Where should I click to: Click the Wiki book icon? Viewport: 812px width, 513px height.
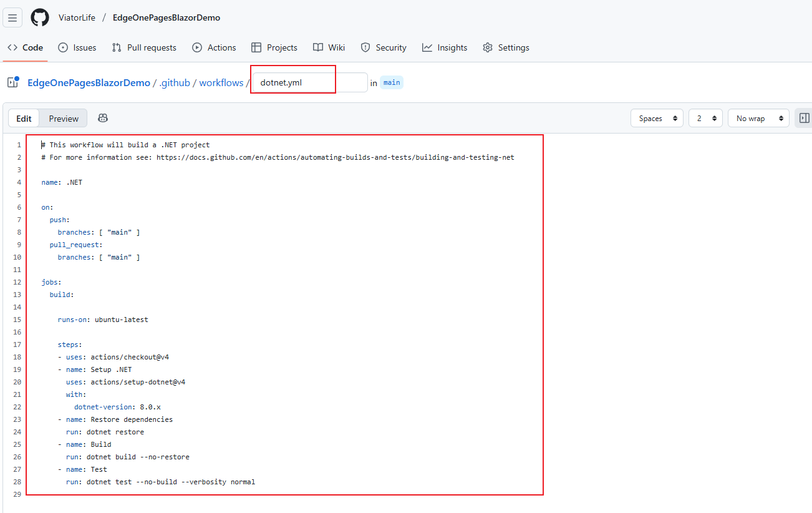pyautogui.click(x=318, y=47)
